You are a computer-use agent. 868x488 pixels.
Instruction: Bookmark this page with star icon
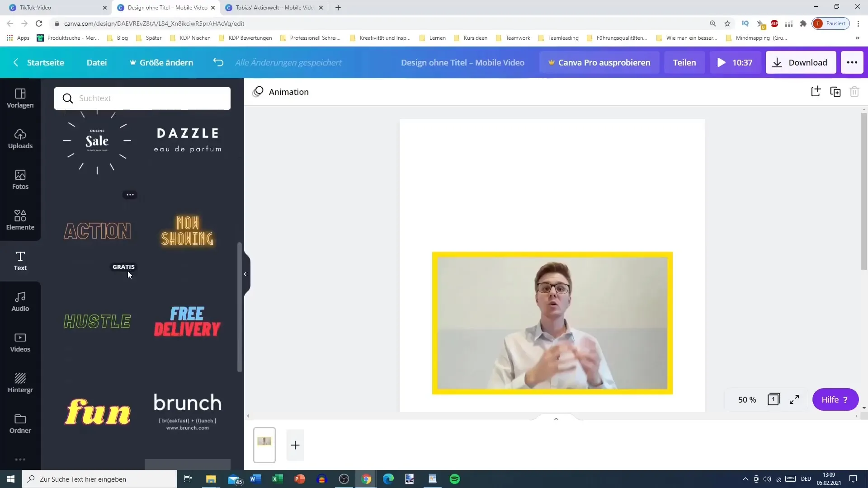click(x=727, y=23)
